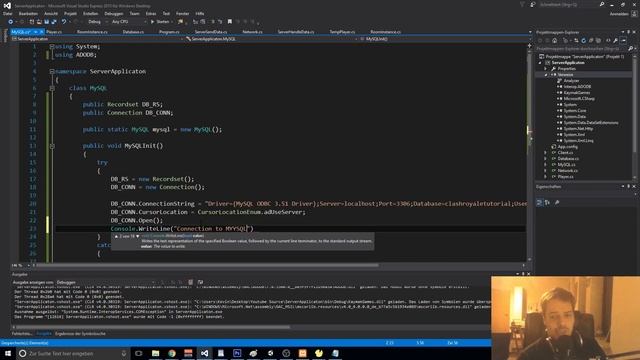The image size is (640, 360).
Task: Switch to the ServerSendData.cs editor tab
Action: (x=211, y=32)
